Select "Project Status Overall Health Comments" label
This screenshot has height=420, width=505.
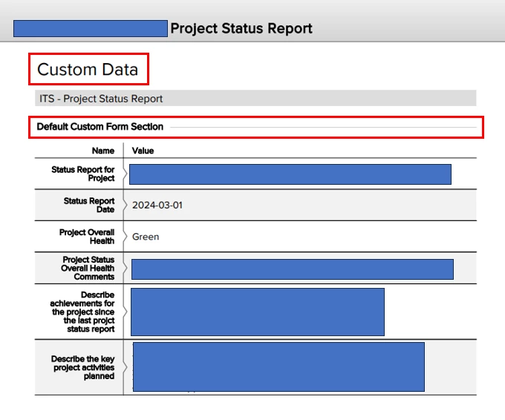(88, 268)
